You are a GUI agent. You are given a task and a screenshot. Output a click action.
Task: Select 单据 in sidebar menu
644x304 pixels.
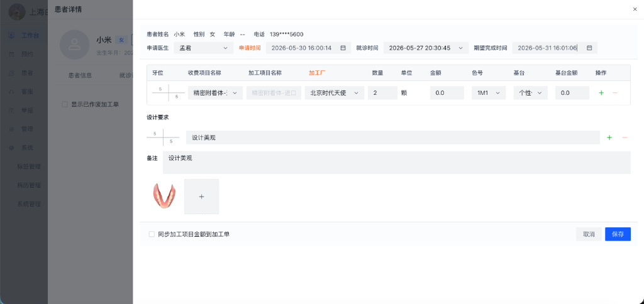(x=27, y=111)
